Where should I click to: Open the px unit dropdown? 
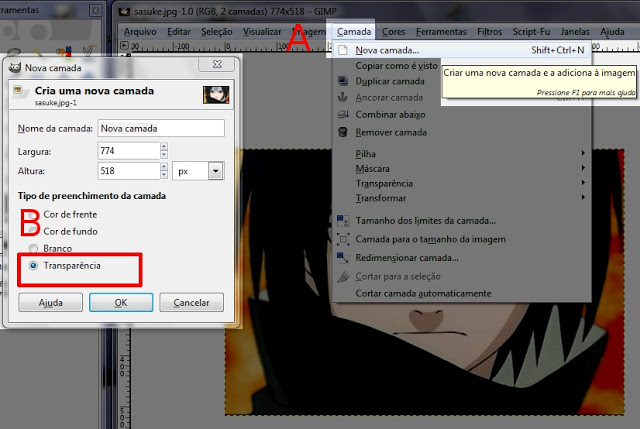pos(214,171)
